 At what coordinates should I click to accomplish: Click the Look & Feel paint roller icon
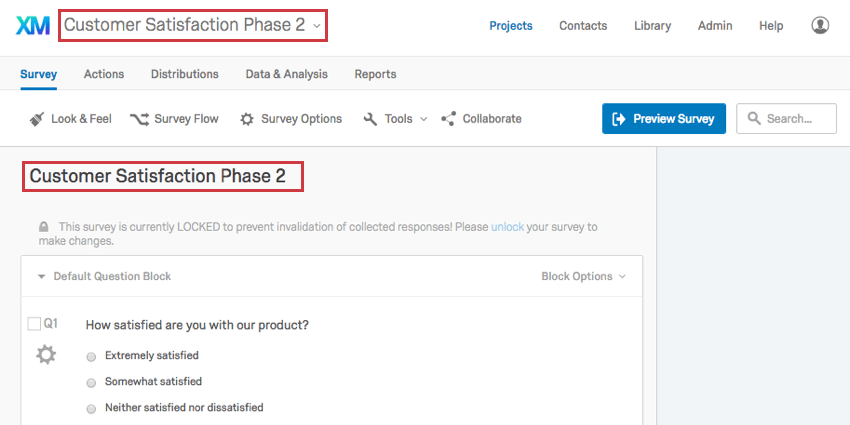pyautogui.click(x=36, y=119)
